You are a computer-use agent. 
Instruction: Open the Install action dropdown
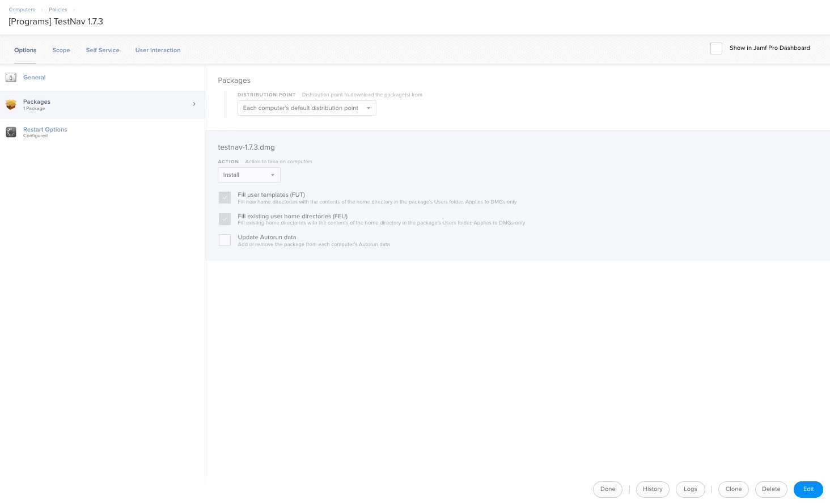point(249,175)
